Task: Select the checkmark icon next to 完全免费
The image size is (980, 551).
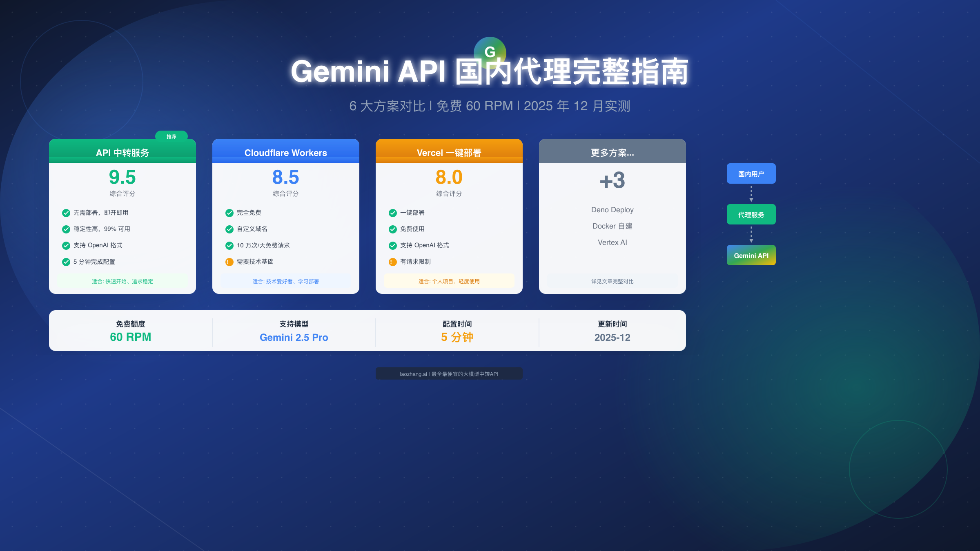Action: tap(229, 213)
